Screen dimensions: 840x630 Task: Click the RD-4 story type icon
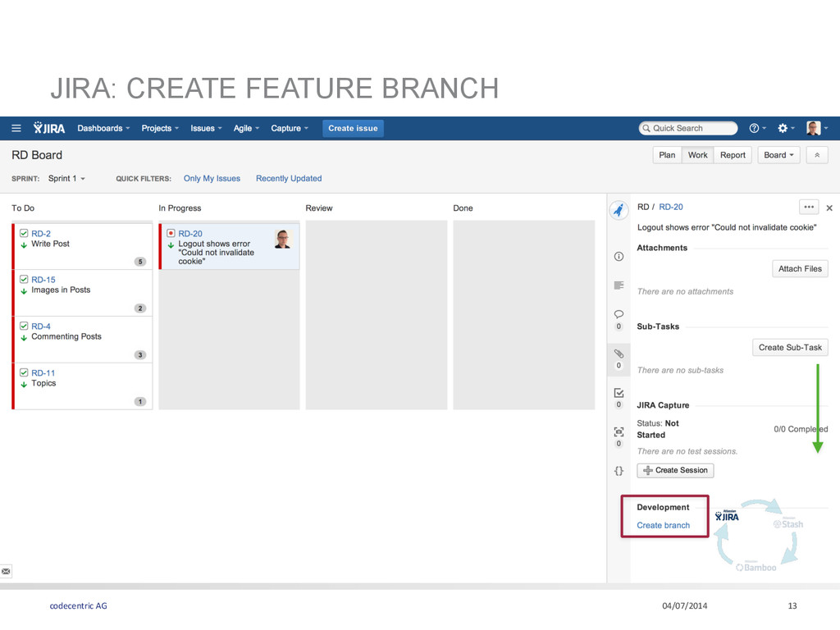(x=24, y=326)
